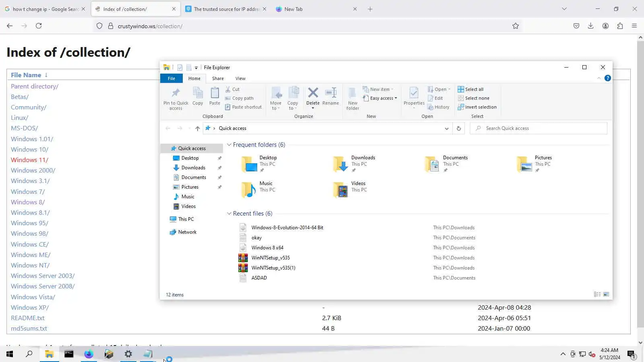Select This PC in navigation pane
Viewport: 644px width, 362px height.
tap(186, 219)
